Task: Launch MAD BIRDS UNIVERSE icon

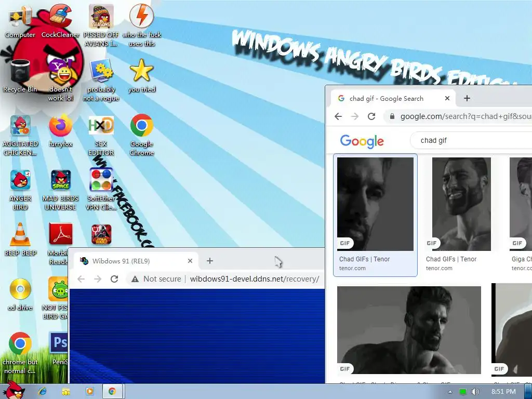Action: (60, 189)
